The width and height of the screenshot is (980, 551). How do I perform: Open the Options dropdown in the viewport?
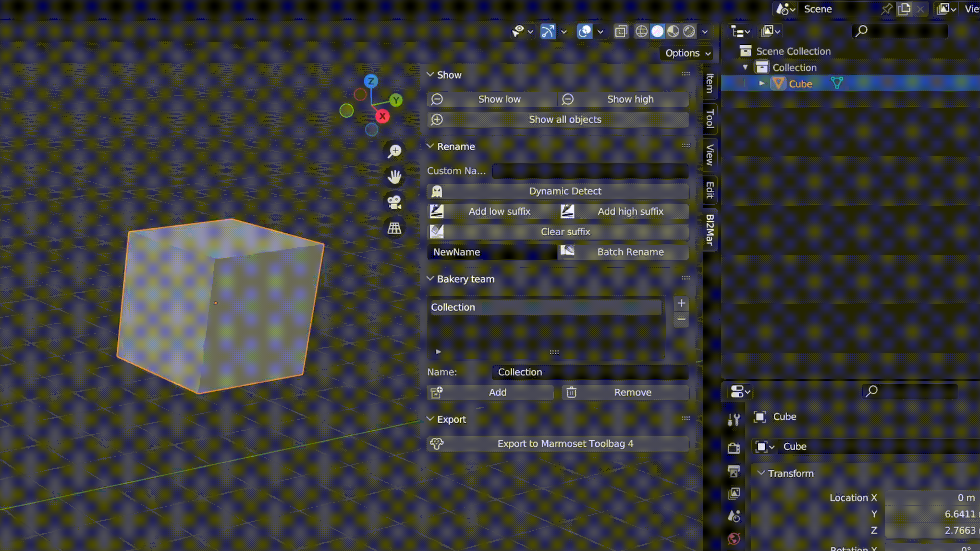pyautogui.click(x=685, y=53)
